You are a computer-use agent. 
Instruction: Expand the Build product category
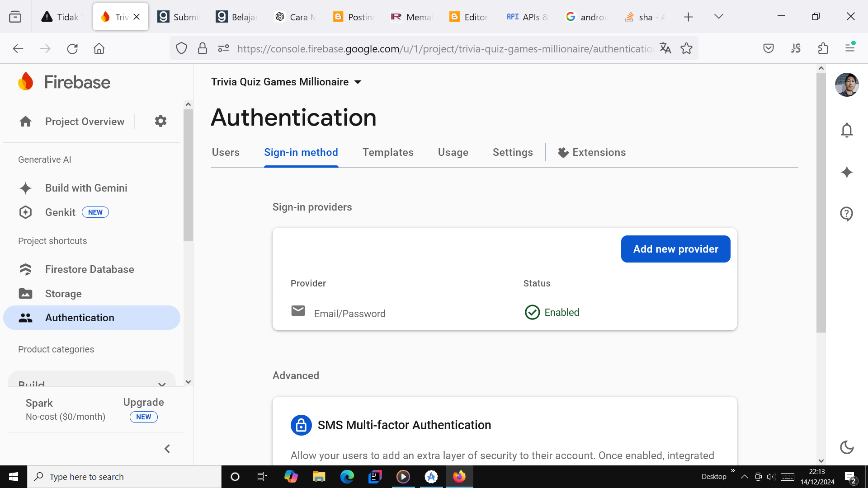point(92,380)
